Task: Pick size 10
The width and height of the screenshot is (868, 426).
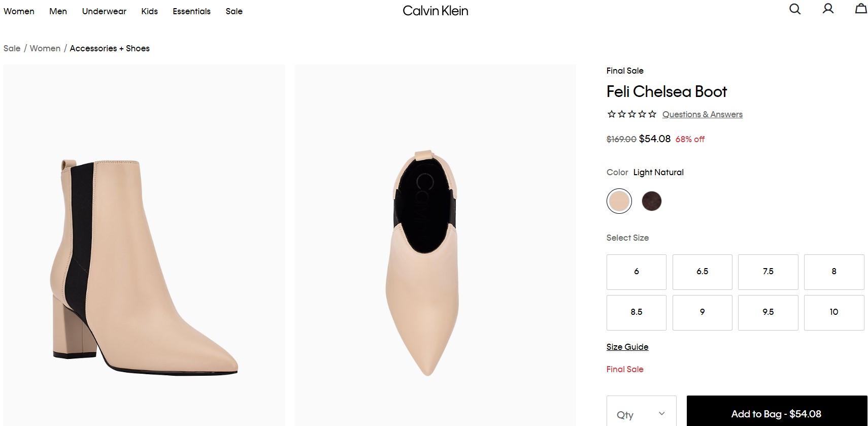Action: pos(833,312)
